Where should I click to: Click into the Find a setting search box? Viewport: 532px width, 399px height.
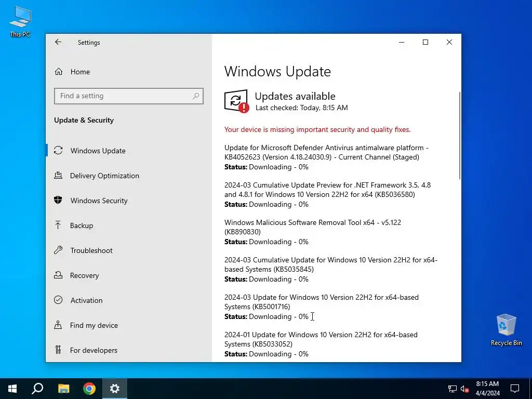129,96
